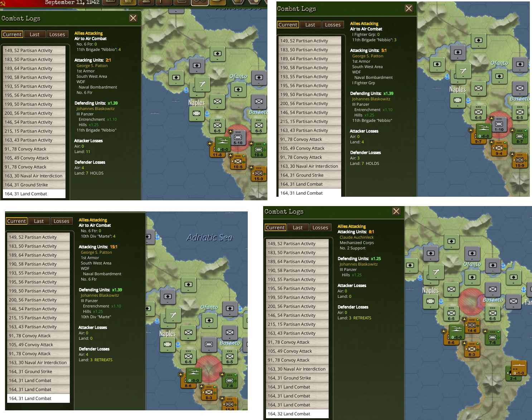532x420 pixels.
Task: Select the 8-6 unit counter in bottom-left map
Action: (x=188, y=381)
